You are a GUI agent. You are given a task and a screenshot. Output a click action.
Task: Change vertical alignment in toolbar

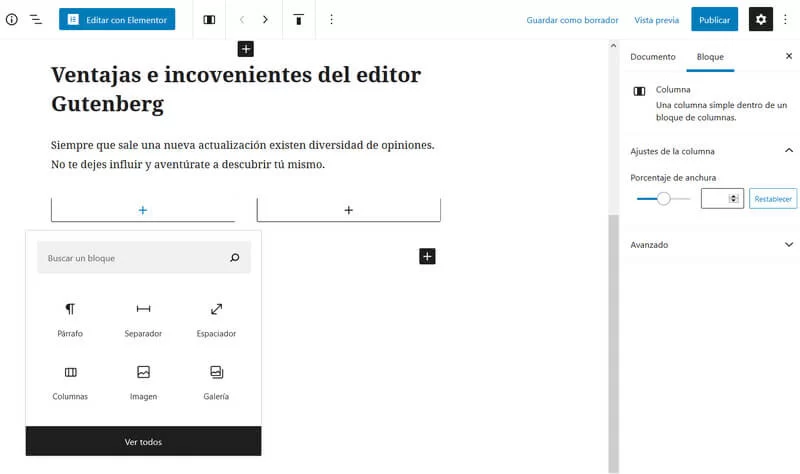[298, 19]
